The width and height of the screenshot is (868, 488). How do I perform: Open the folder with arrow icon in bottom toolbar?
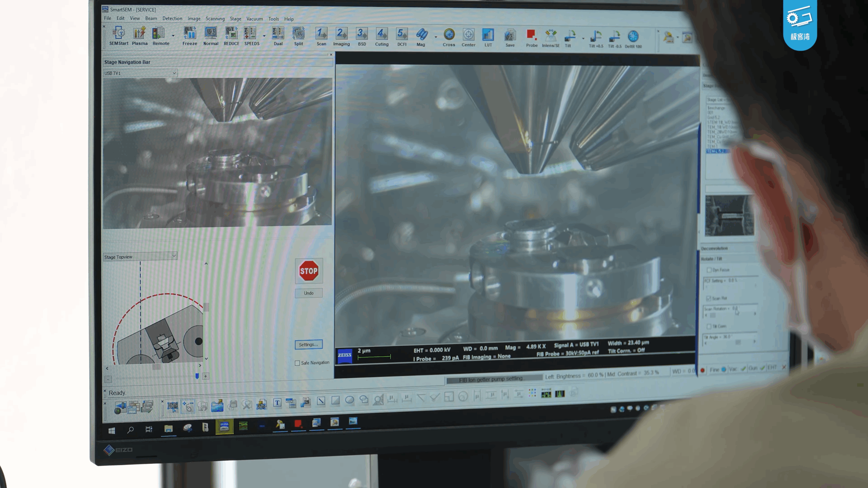(217, 405)
